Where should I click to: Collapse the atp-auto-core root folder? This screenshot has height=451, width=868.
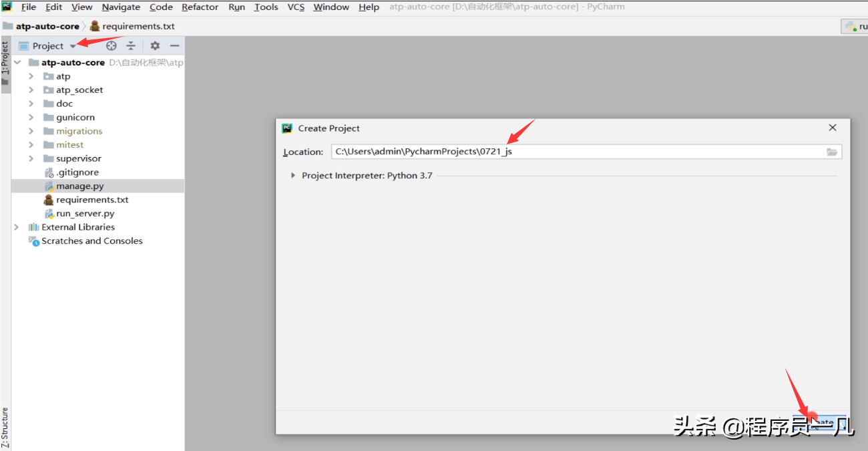(x=17, y=62)
